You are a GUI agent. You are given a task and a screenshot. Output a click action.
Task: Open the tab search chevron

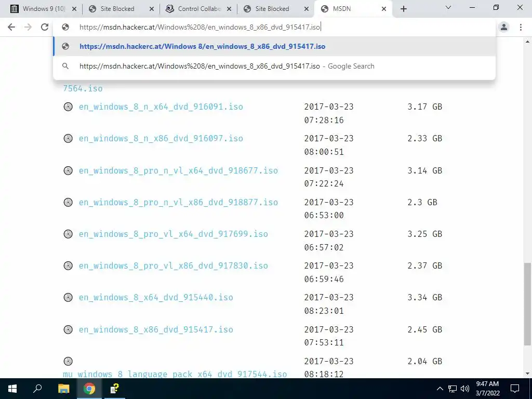tap(448, 7)
